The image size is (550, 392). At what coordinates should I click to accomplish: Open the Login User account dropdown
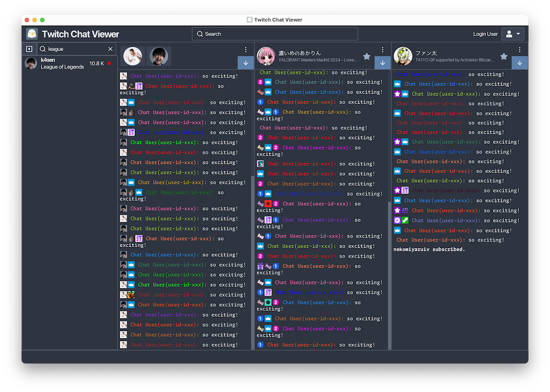513,34
